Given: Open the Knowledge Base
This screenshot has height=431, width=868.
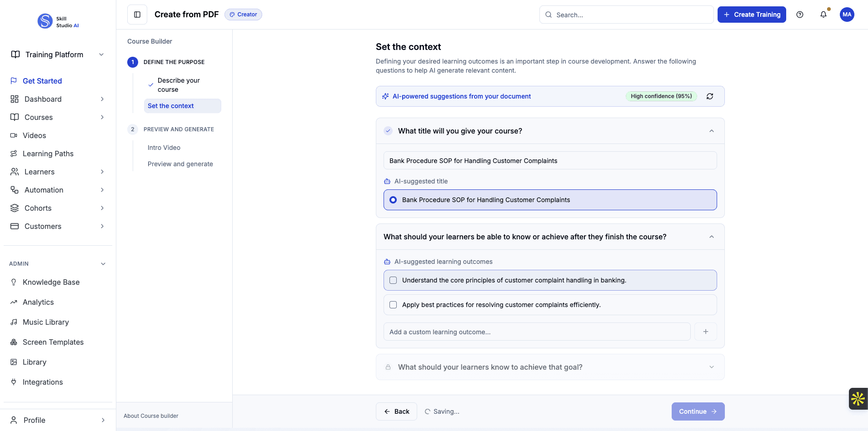Looking at the screenshot, I should (x=51, y=282).
